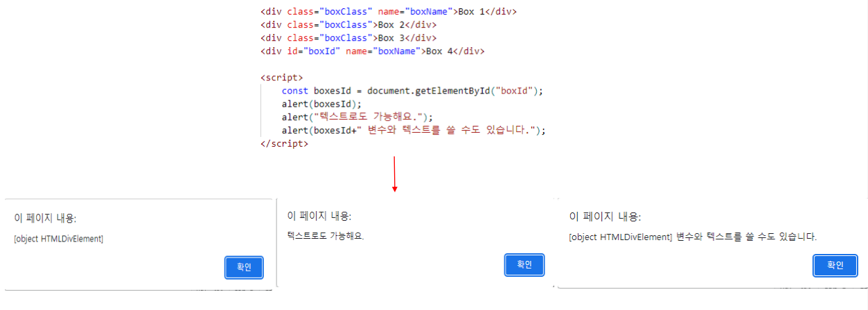Click the boxId div line for Box 4
The image size is (868, 310).
(x=373, y=51)
